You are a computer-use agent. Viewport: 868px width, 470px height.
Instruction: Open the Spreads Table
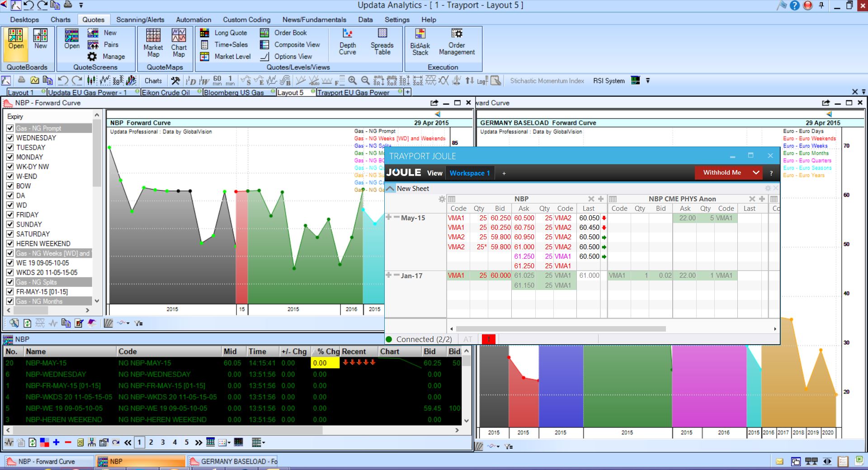click(x=382, y=42)
